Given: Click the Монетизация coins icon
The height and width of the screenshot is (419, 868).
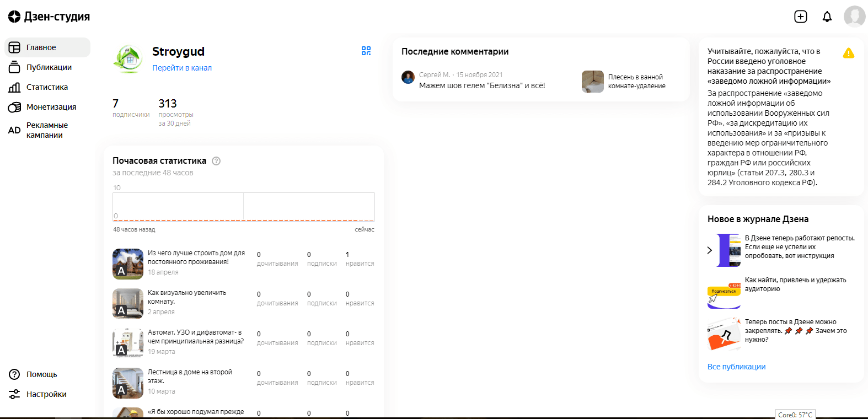Looking at the screenshot, I should pos(14,107).
